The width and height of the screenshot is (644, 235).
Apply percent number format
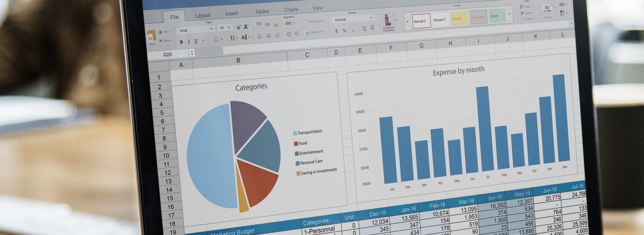click(345, 31)
